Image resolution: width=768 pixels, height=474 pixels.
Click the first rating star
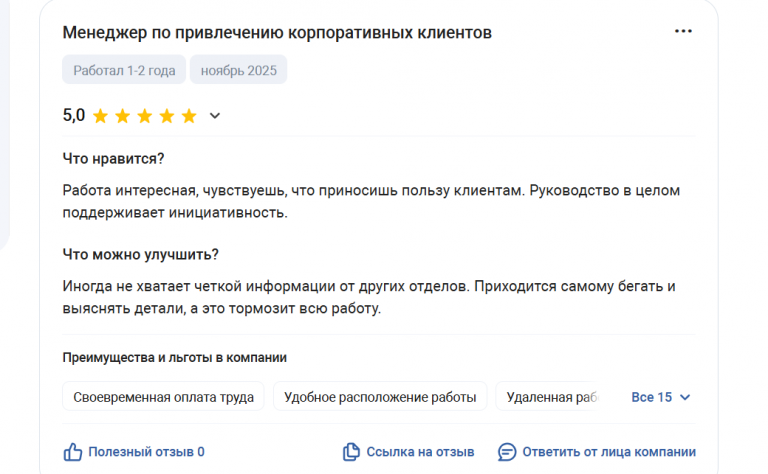point(101,116)
